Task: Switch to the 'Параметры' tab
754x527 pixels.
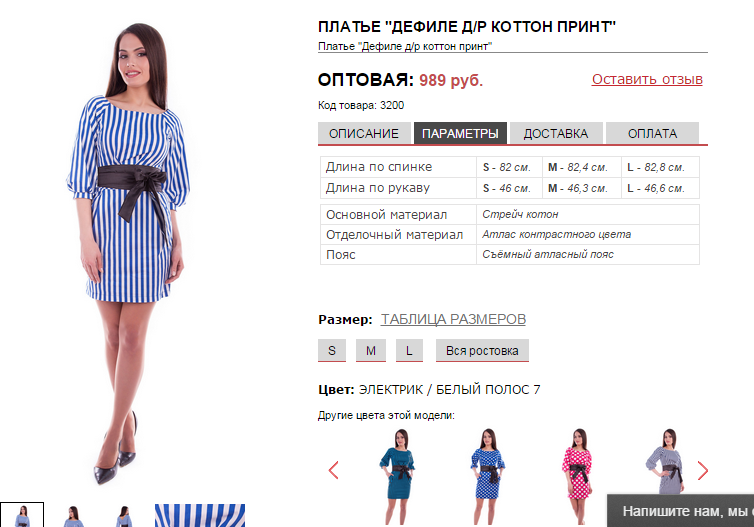Action: pyautogui.click(x=460, y=133)
